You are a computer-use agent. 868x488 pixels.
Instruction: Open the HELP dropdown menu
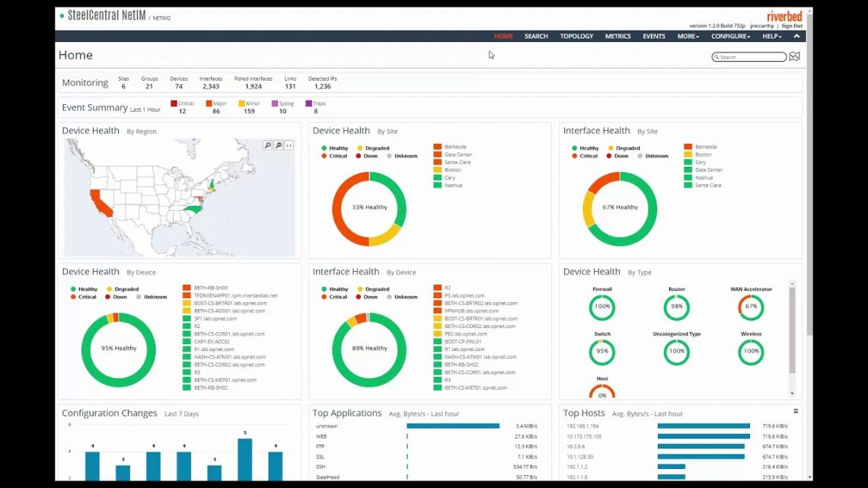pos(772,36)
